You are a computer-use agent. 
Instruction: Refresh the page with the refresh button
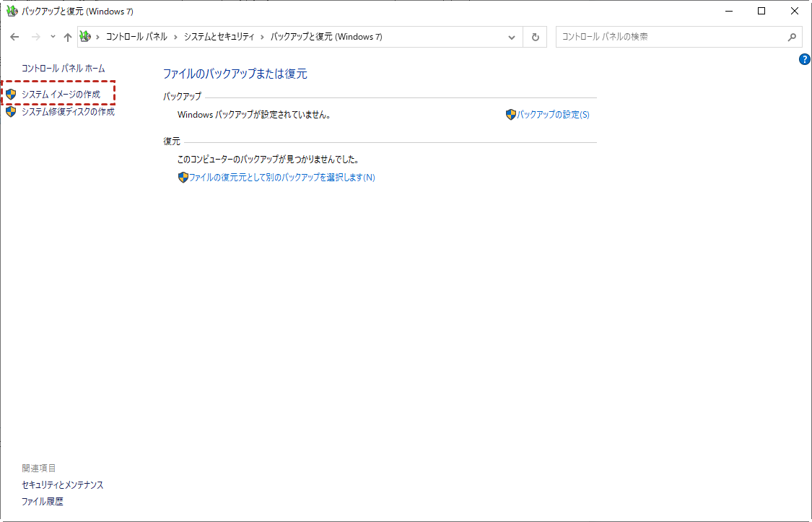pyautogui.click(x=536, y=38)
